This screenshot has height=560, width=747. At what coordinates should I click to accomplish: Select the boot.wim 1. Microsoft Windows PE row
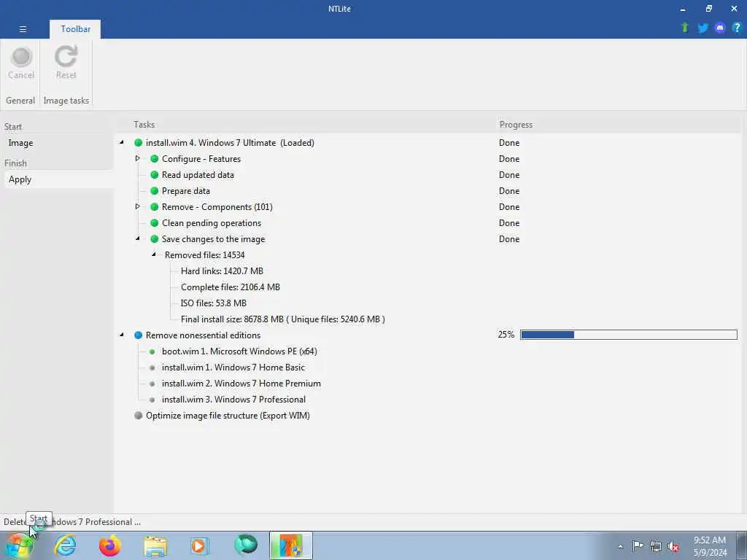239,351
